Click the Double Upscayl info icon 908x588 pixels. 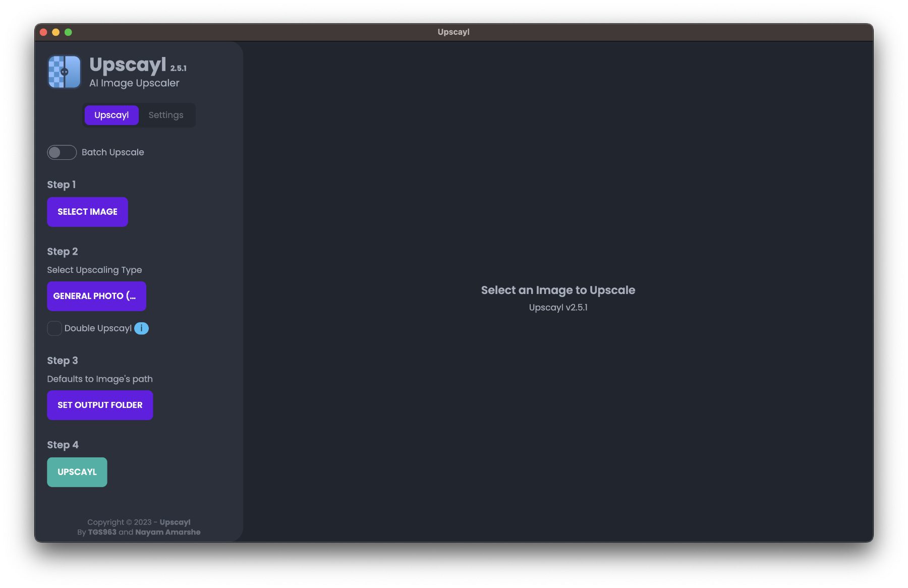pos(142,328)
